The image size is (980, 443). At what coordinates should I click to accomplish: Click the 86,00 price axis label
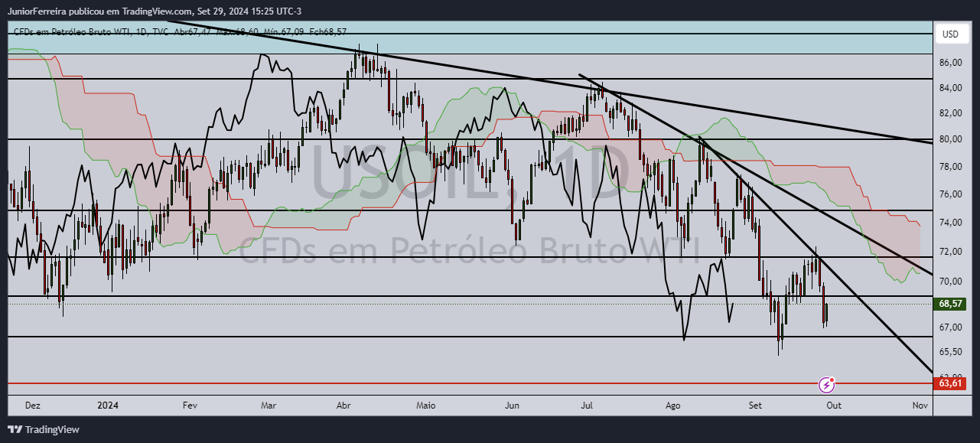point(950,63)
